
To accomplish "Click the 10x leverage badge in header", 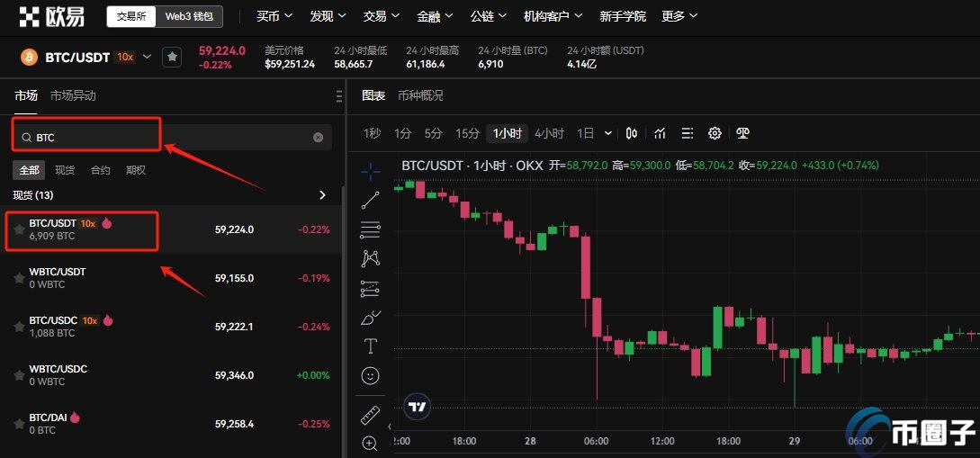I will coord(125,57).
